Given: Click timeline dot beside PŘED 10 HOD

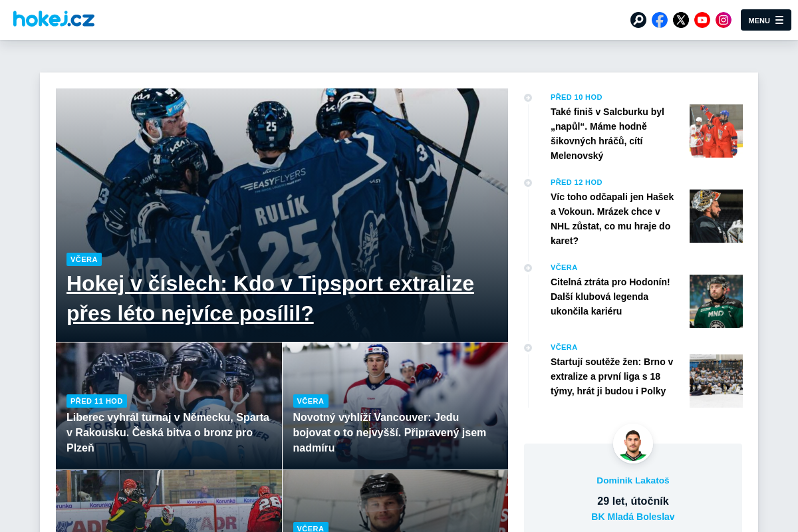Looking at the screenshot, I should [x=528, y=98].
